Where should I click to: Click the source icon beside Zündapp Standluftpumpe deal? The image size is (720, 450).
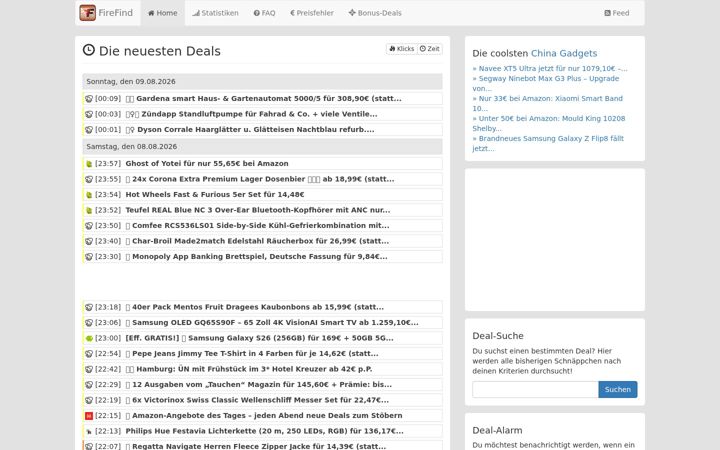[x=89, y=114]
